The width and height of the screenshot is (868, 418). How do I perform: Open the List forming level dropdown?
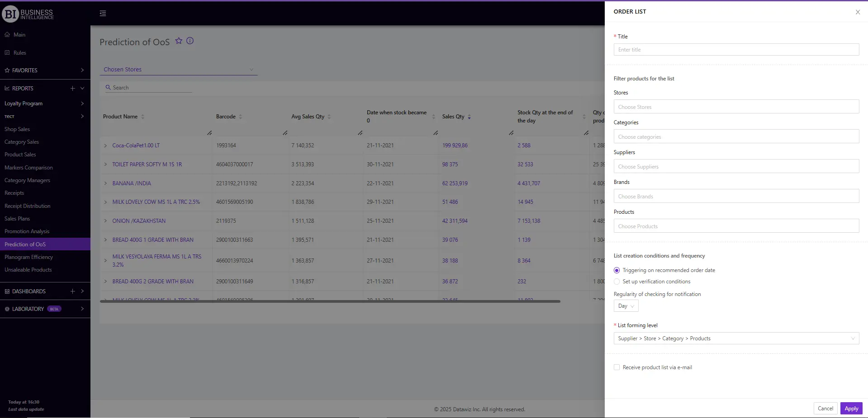point(735,338)
